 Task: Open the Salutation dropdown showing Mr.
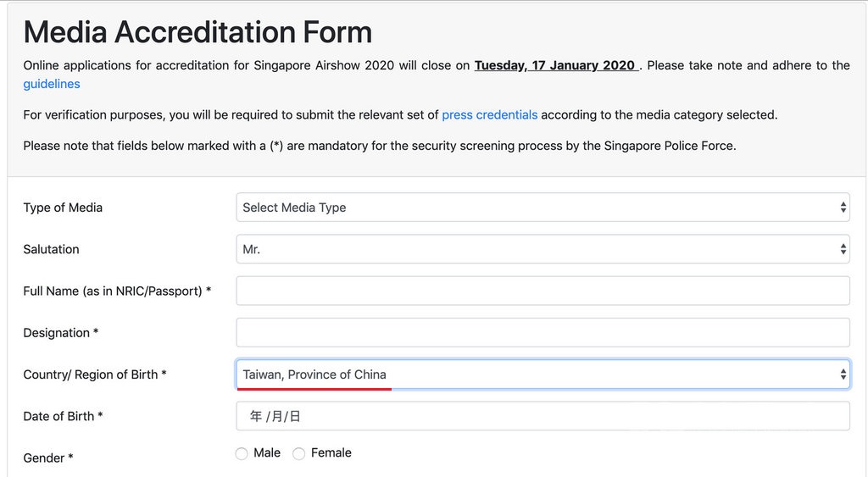click(x=542, y=249)
